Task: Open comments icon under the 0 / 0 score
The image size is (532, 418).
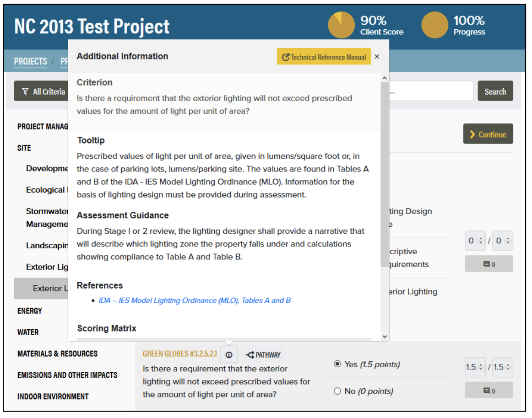Action: [489, 264]
